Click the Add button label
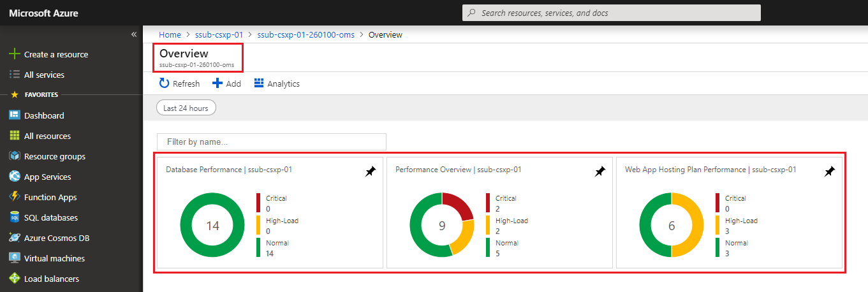This screenshot has width=868, height=292. 233,84
